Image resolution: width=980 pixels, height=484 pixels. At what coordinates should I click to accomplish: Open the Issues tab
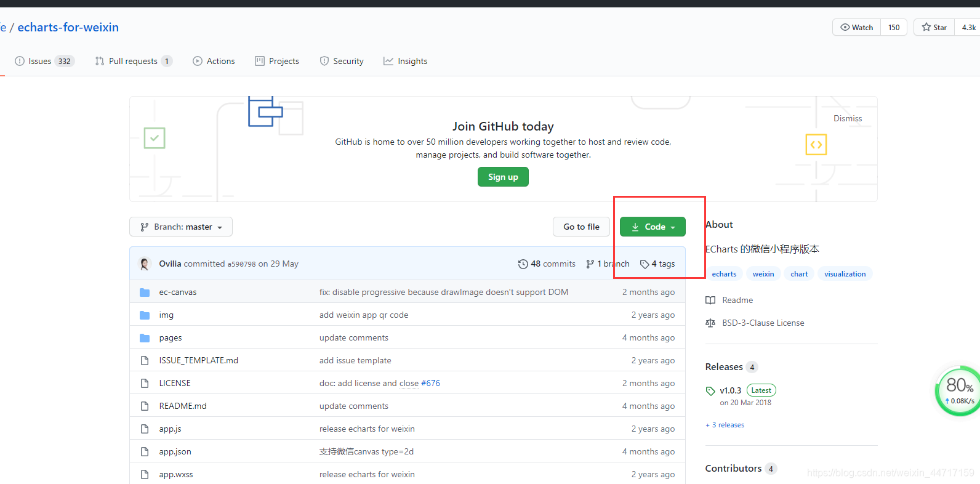(x=44, y=61)
